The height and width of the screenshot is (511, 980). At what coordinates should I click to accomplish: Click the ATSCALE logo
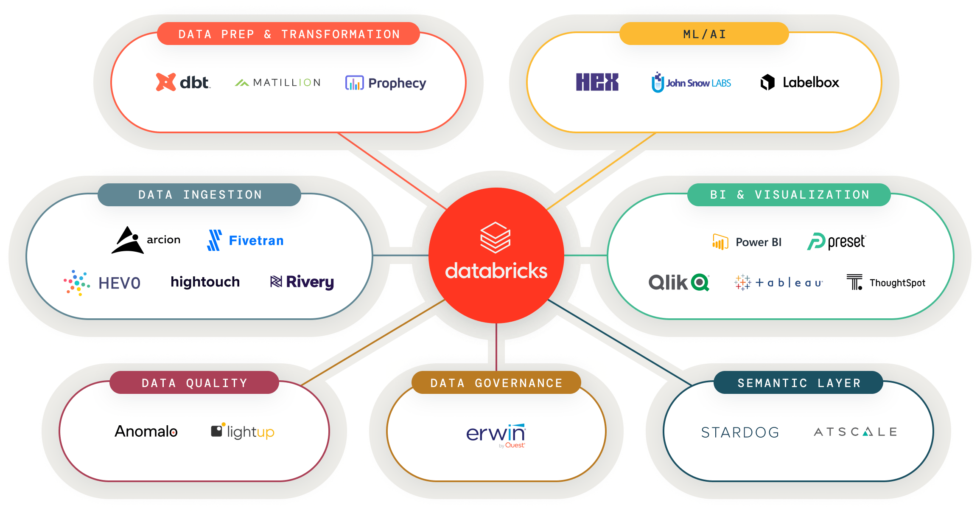(x=855, y=432)
